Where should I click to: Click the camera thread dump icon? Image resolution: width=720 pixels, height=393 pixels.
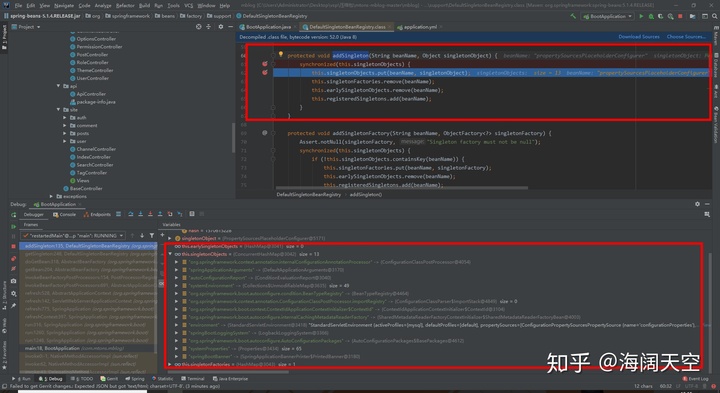(13, 281)
